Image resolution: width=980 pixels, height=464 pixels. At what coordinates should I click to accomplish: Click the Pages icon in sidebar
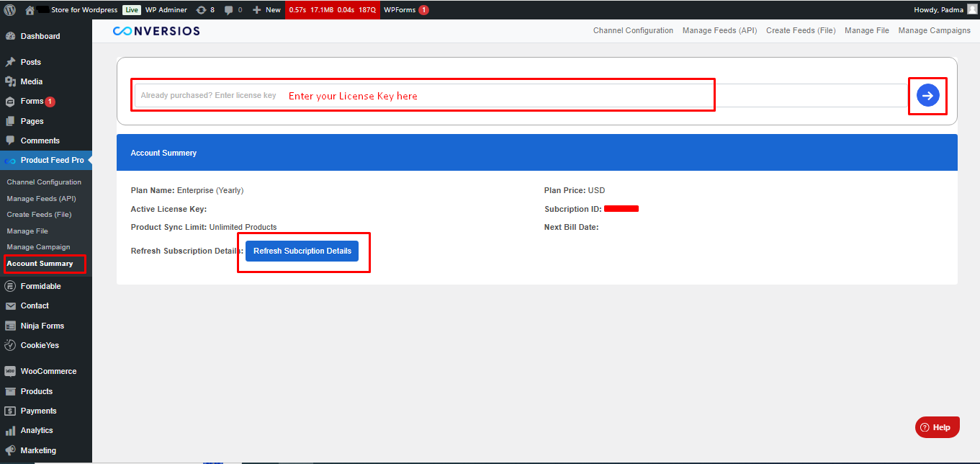[x=10, y=121]
